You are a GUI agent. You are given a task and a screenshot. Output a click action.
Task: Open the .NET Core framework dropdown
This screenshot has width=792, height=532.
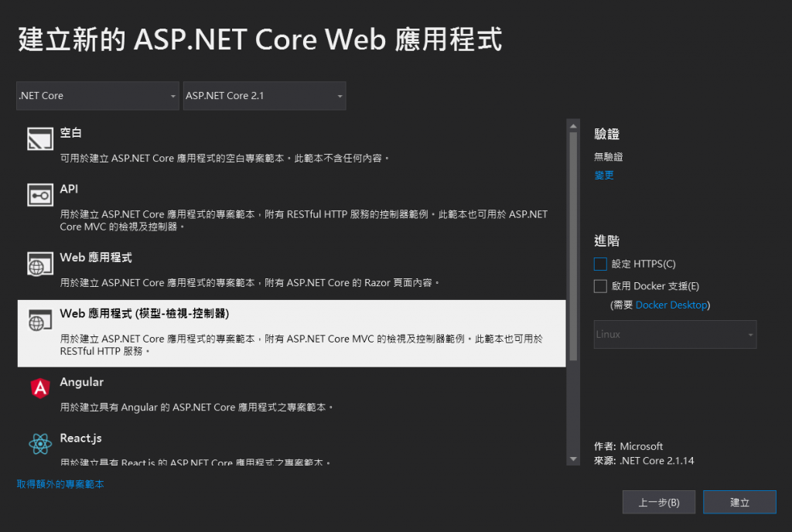click(97, 95)
